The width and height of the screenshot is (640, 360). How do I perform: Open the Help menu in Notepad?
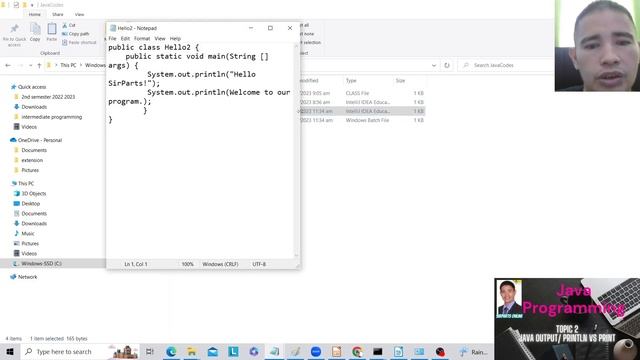coord(175,38)
